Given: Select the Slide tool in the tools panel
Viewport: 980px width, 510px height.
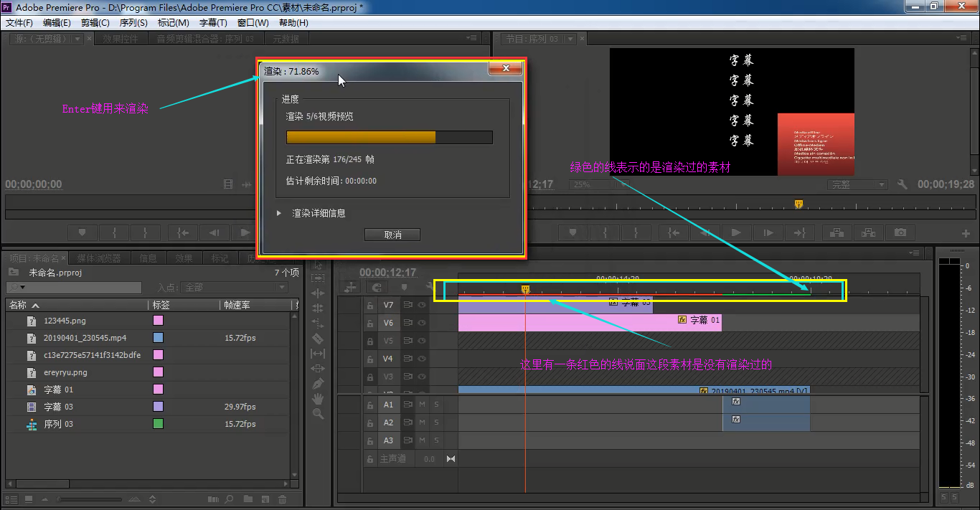Looking at the screenshot, I should 318,368.
